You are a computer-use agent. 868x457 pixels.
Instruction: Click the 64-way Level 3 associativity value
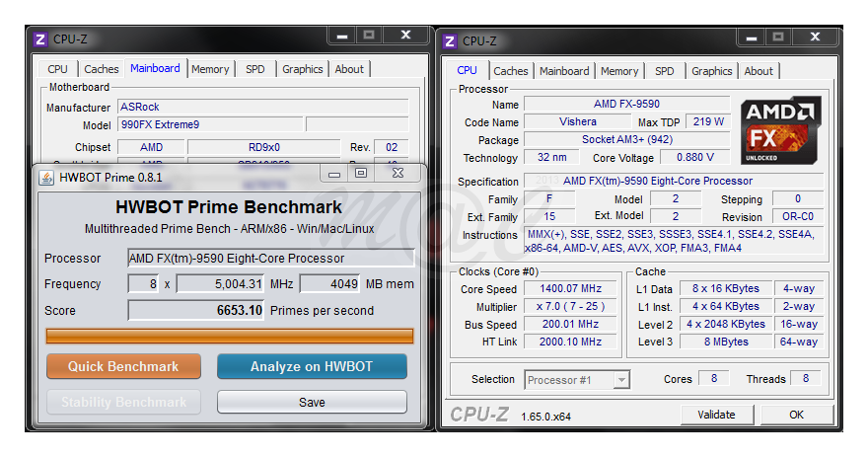click(799, 342)
